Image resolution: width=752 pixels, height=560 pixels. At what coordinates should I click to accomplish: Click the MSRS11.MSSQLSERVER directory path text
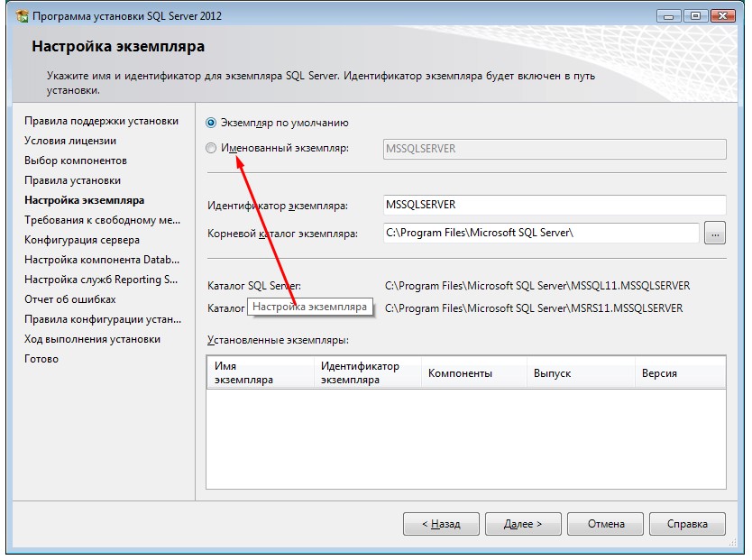point(534,308)
